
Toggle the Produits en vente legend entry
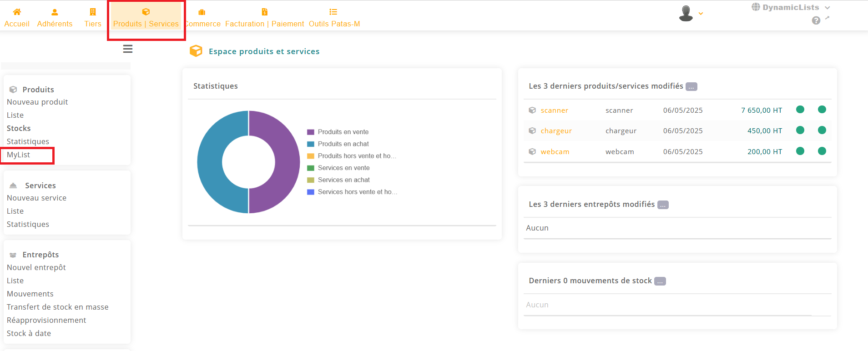click(x=343, y=132)
